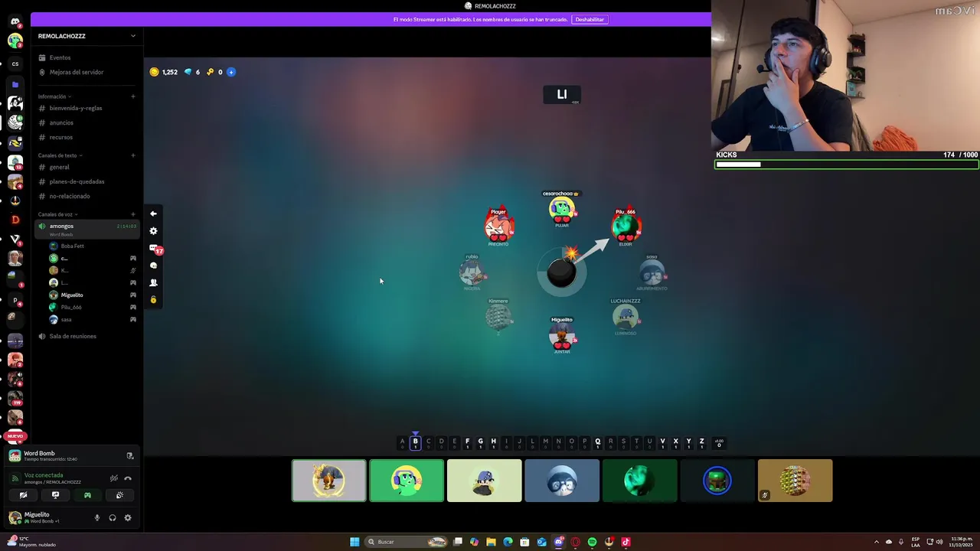Collapse the Canales de texto category
980x551 pixels.
tap(60, 155)
